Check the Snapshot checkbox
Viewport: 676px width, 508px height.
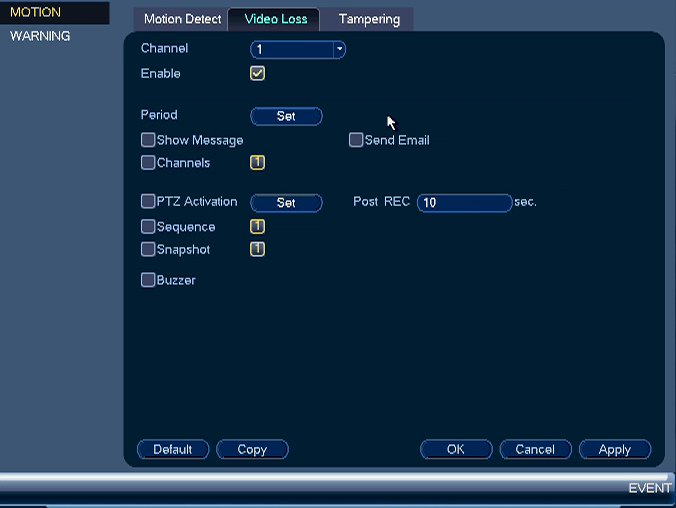(148, 249)
